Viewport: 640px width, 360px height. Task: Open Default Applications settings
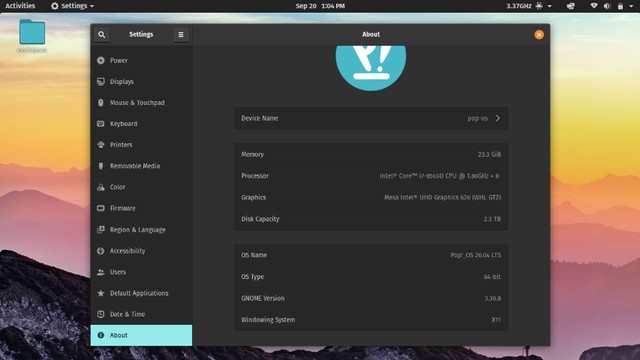click(x=141, y=293)
